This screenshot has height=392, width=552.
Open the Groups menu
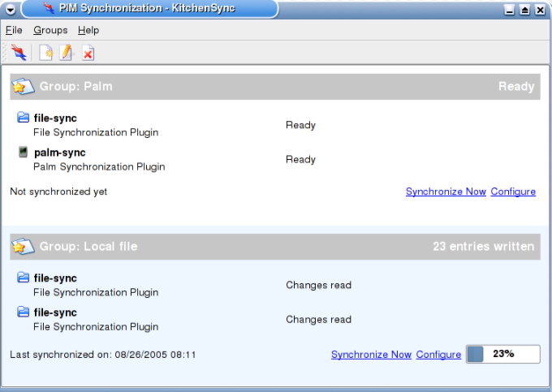pos(50,30)
